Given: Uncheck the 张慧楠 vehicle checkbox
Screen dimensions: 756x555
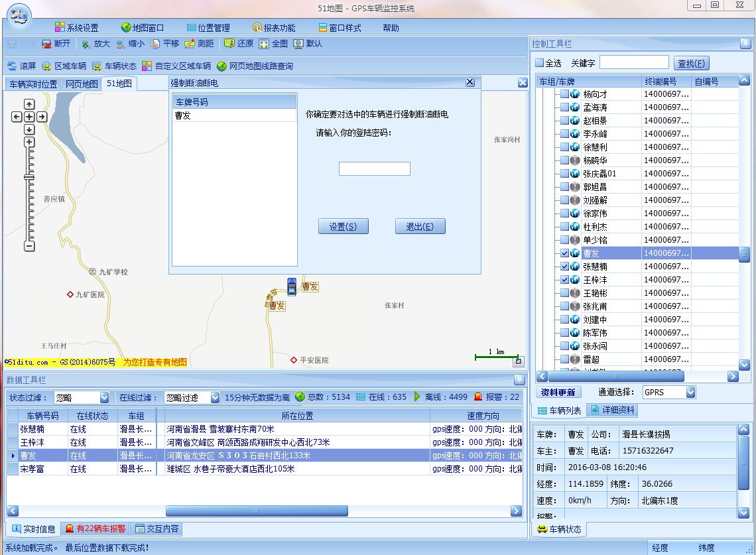Looking at the screenshot, I should (564, 267).
